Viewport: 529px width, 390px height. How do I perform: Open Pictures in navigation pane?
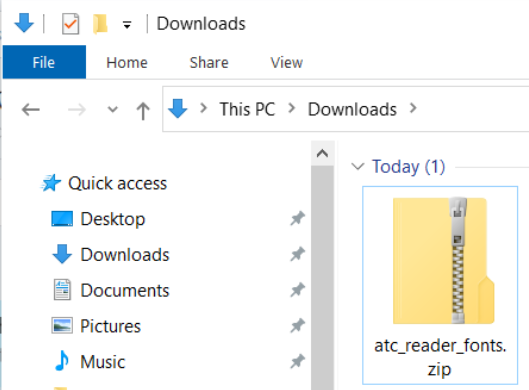pos(110,326)
